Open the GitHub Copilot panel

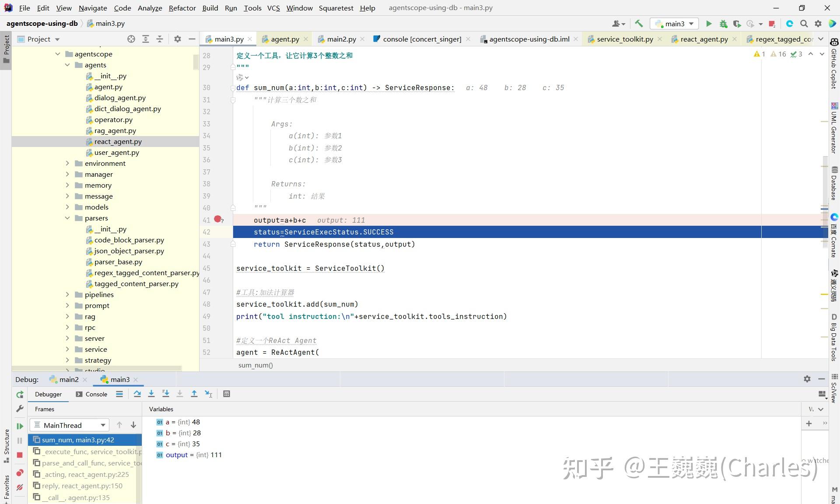(x=835, y=68)
